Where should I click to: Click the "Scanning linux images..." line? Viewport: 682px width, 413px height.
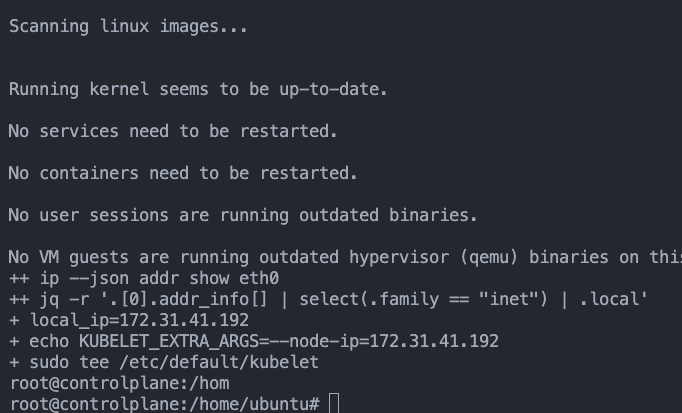click(128, 27)
